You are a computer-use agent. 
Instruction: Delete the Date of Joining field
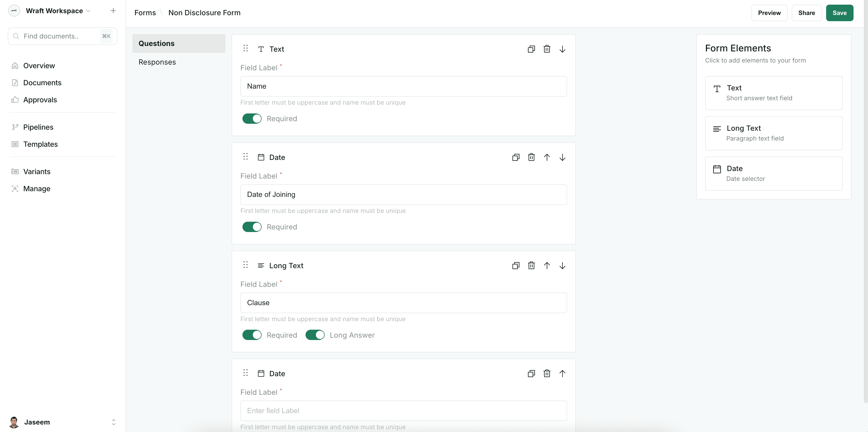coord(531,157)
